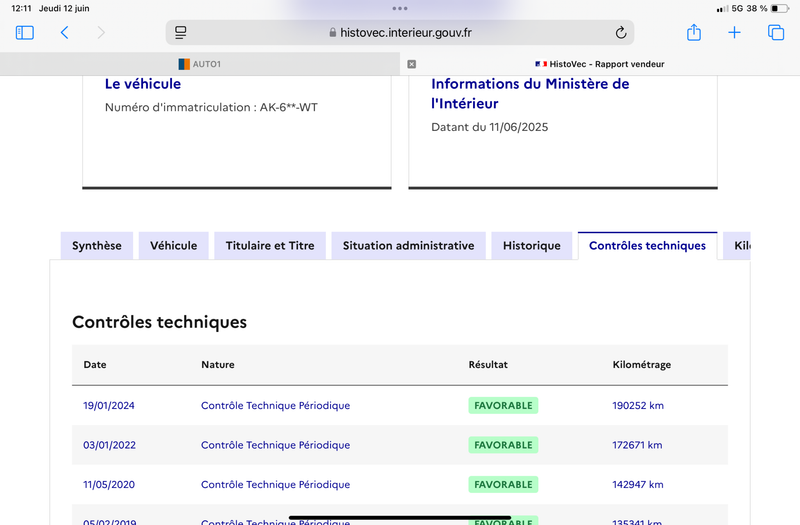
Task: Select date 19/01/2024 in the table
Action: pos(109,406)
